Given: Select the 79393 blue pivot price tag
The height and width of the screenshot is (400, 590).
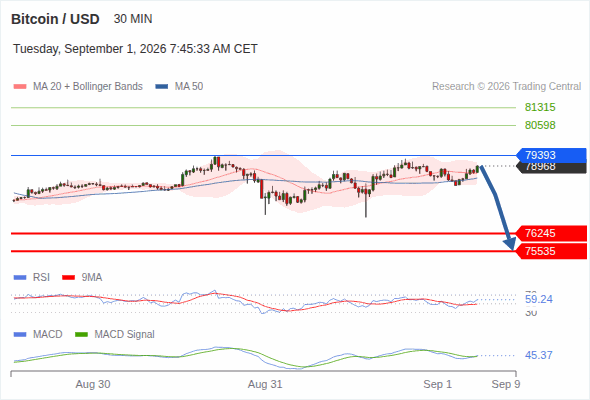Looking at the screenshot, I should (x=551, y=155).
